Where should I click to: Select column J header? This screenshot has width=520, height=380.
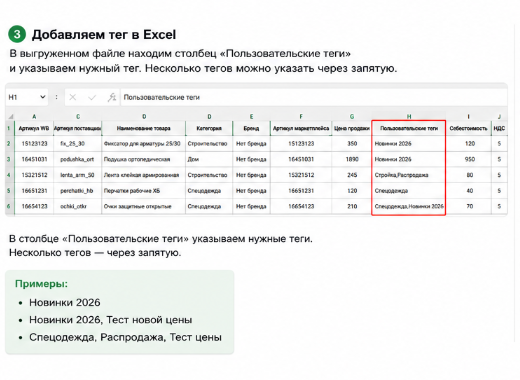(x=499, y=116)
